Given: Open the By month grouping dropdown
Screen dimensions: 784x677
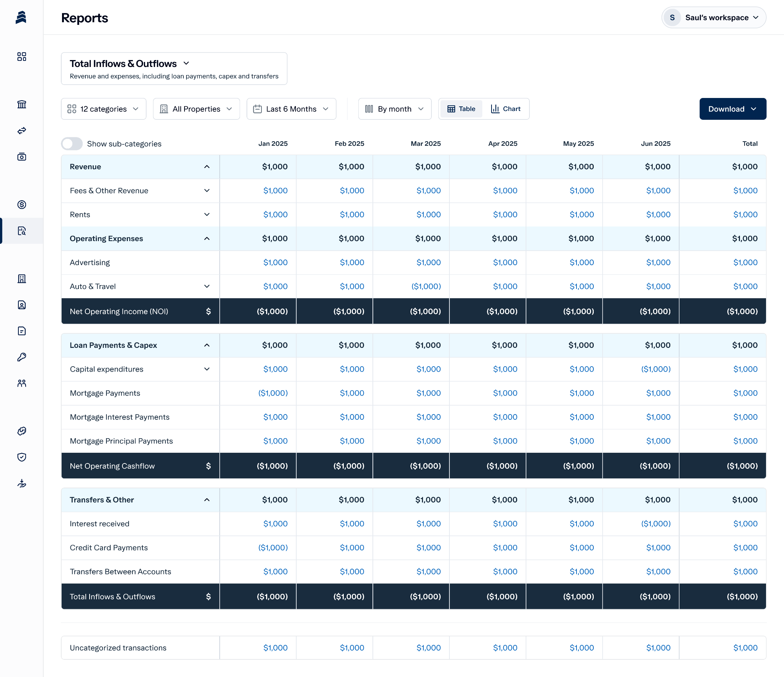Looking at the screenshot, I should (395, 109).
